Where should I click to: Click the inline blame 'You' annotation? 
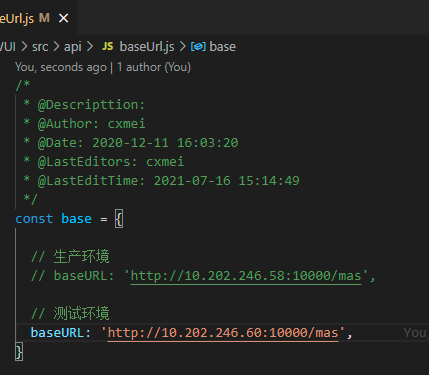coord(415,333)
